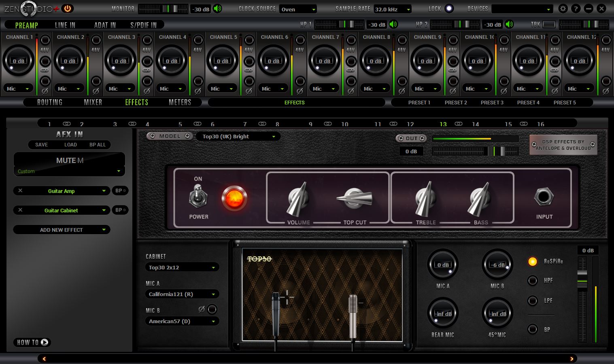Mute the HP 1 speaker icon
Viewport: 614px width, 364px height.
pos(393,24)
